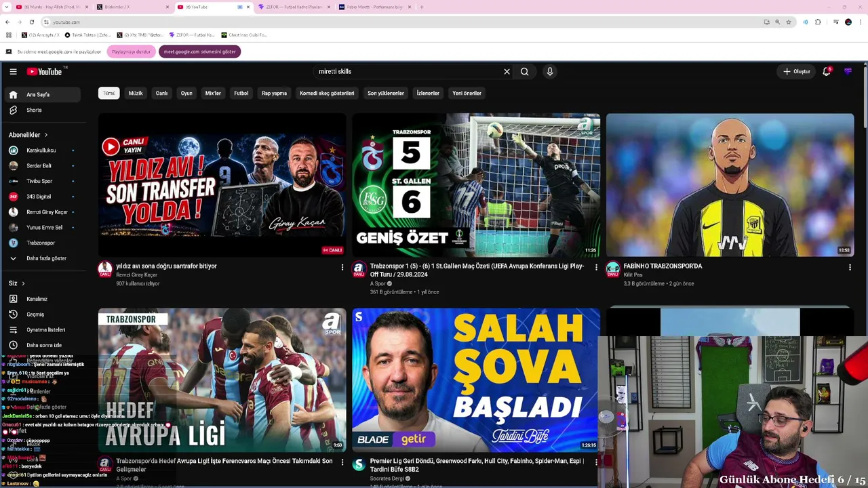Open the Tivibu Spor channel avatar
This screenshot has width=868, height=488.
(13, 181)
